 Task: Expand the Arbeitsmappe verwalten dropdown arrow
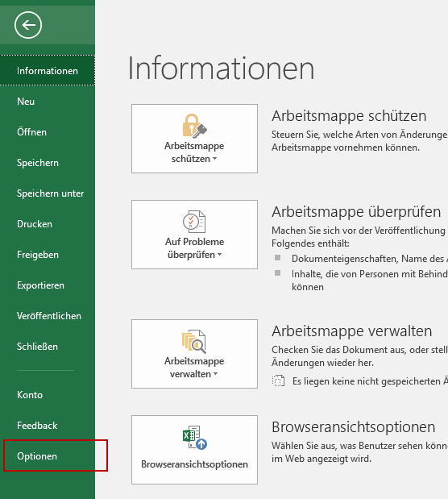pos(215,374)
